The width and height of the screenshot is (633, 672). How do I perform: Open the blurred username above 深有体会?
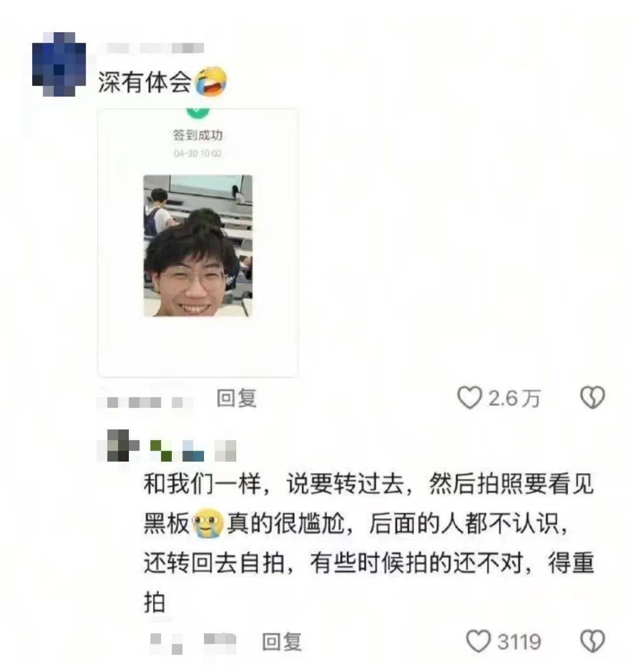click(151, 48)
